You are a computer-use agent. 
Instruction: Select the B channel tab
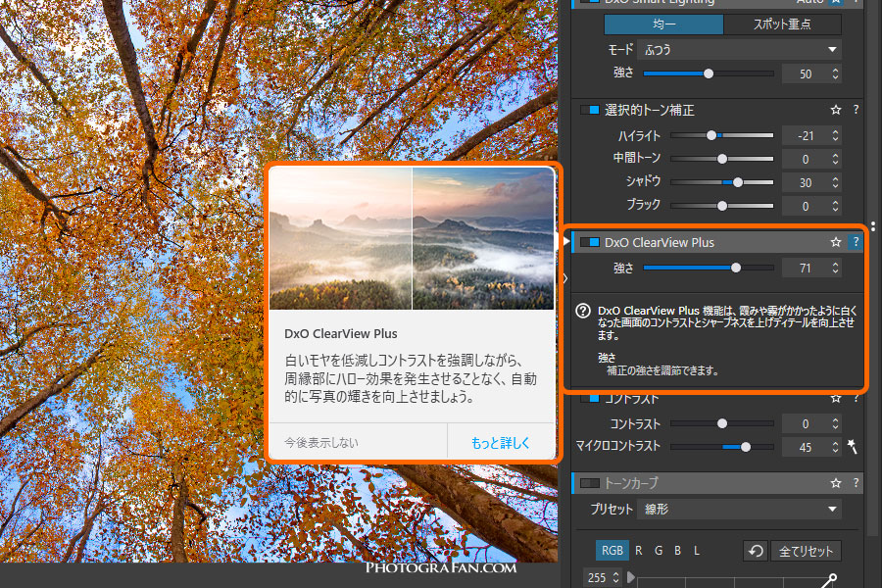coord(678,551)
